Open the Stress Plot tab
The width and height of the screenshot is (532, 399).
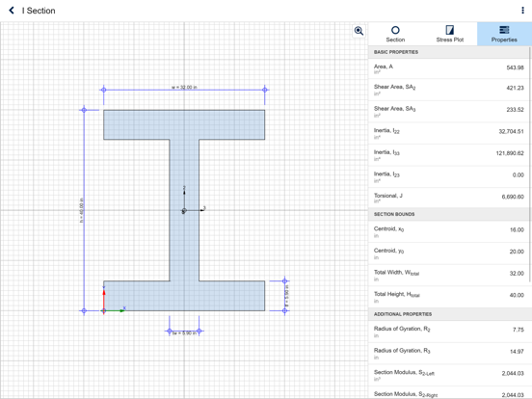(x=449, y=34)
